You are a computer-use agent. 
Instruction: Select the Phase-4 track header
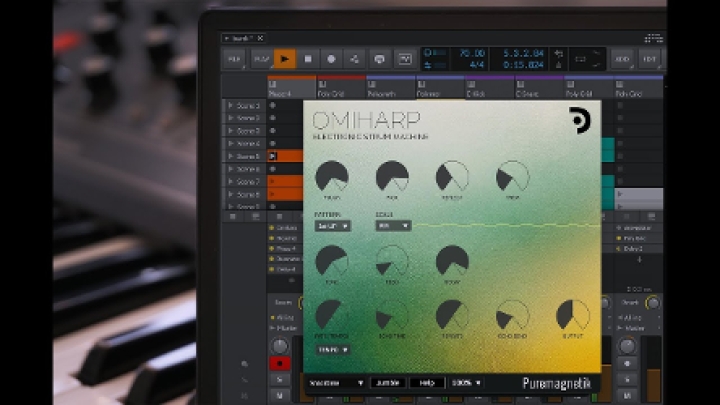292,88
